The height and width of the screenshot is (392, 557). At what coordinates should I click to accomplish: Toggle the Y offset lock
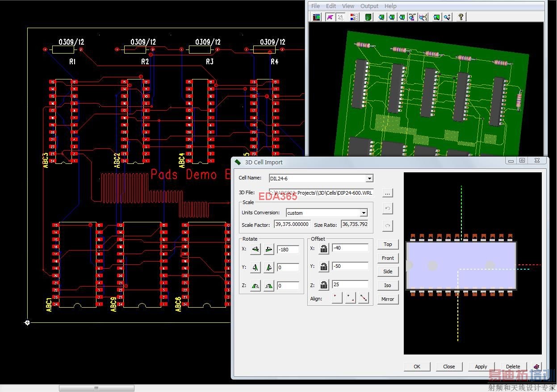(324, 267)
